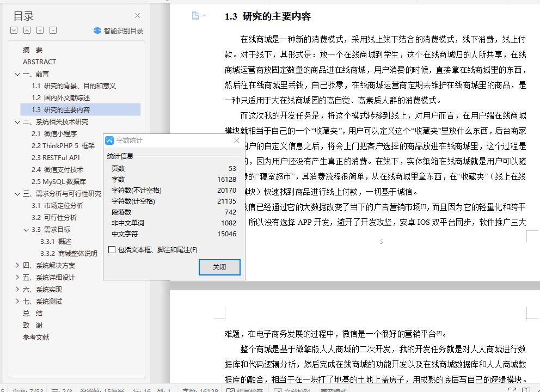Click the collapse-all up-chevron icon in 目录 panel
Screen dimensions: 540x392
(x=27, y=30)
